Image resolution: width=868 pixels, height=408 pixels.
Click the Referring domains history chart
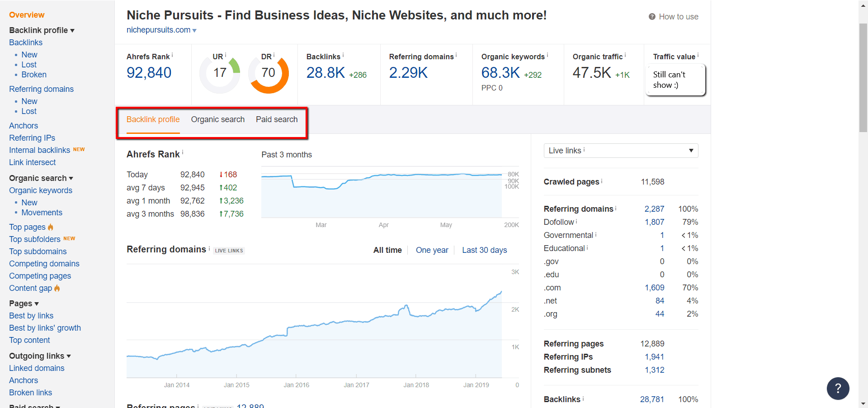coord(314,321)
